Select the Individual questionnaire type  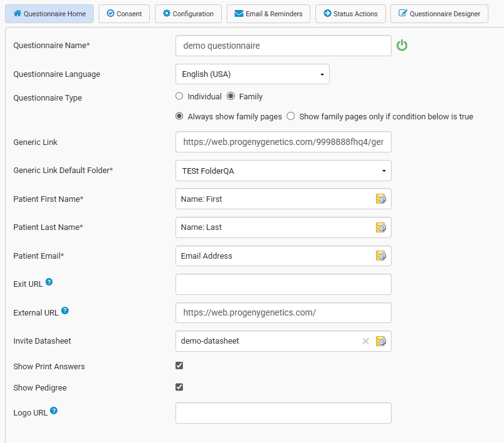[x=179, y=96]
